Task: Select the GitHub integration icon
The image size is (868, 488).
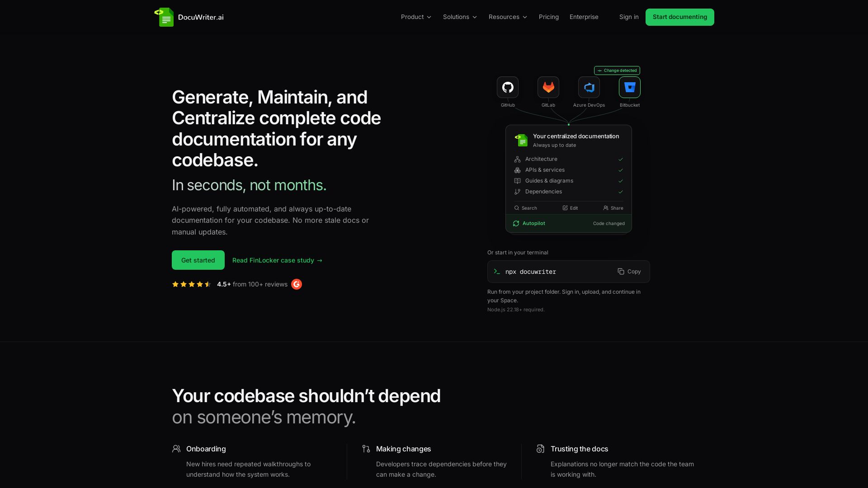Action: pos(508,87)
